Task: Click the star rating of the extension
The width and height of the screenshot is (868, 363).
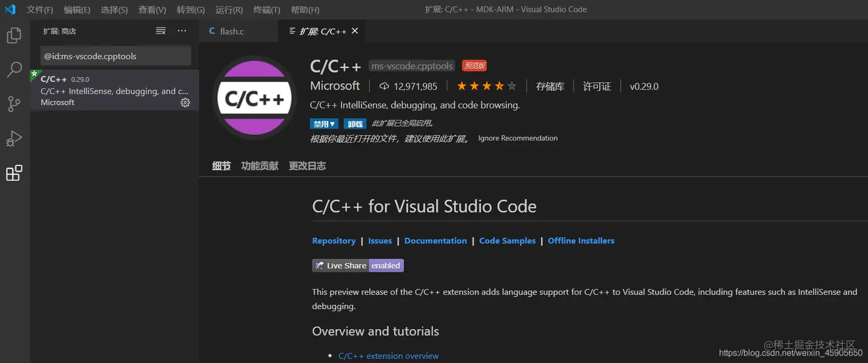Action: click(x=487, y=87)
